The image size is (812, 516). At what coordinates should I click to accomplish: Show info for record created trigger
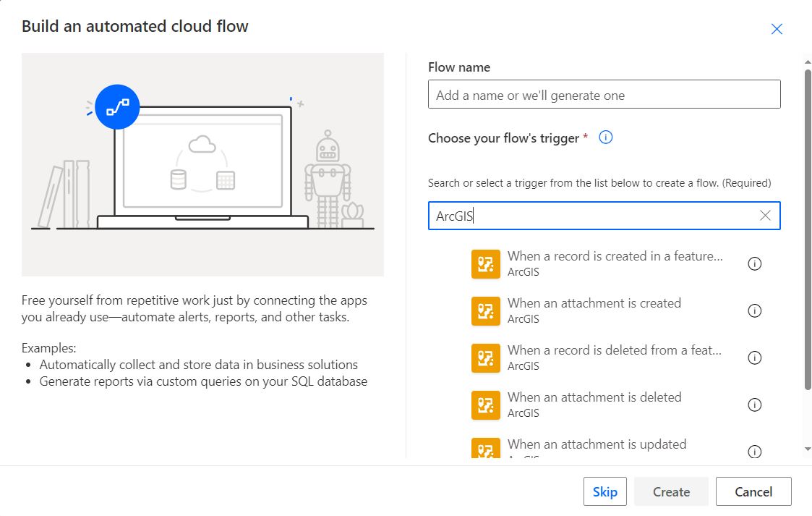(x=755, y=263)
